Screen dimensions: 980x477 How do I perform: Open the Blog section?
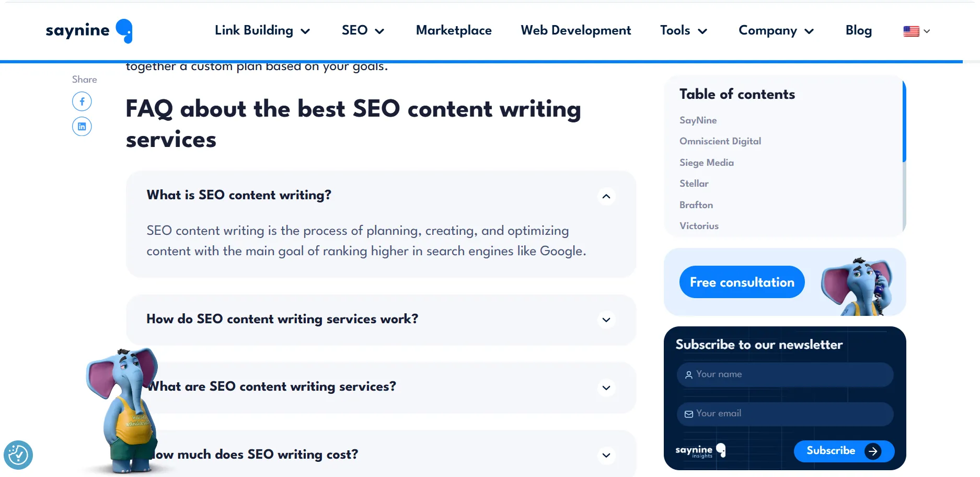pos(858,31)
